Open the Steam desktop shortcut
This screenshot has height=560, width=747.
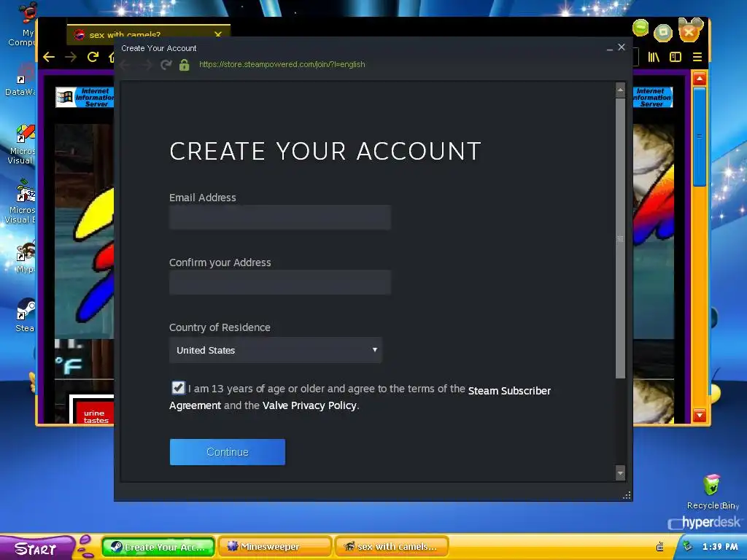[x=25, y=315]
